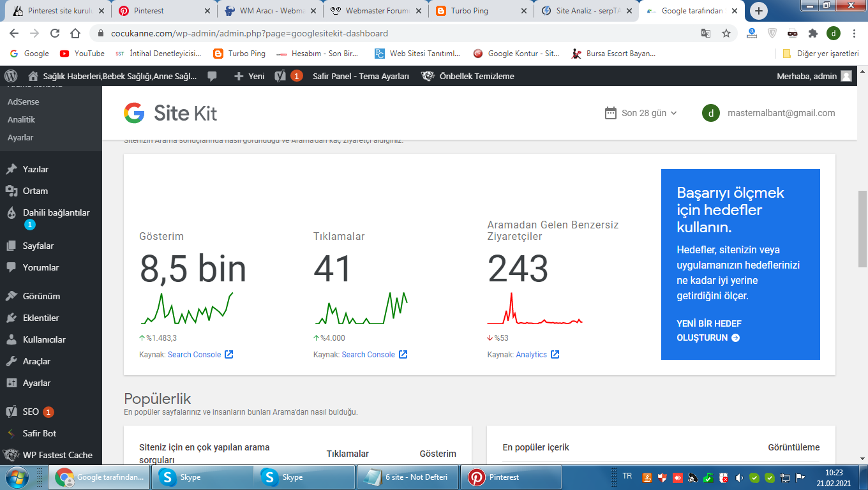Open Analitik in the Site Kit submenu
The height and width of the screenshot is (490, 868).
[x=21, y=119]
